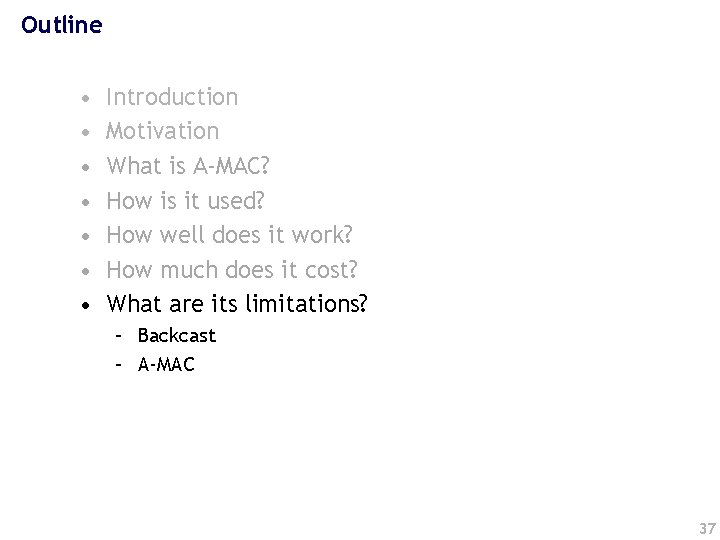Viewport: 720px width, 540px height.
Task: Click the Outline slide title
Action: (62, 25)
